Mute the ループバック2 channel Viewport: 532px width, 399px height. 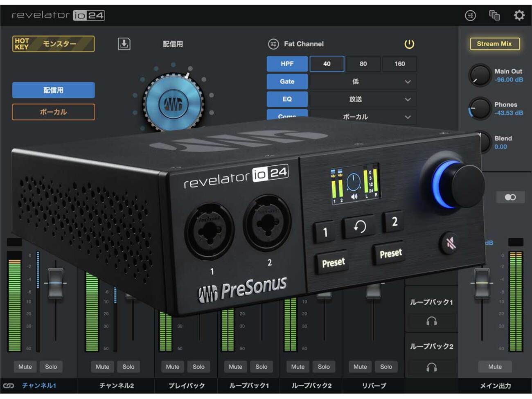(x=298, y=367)
